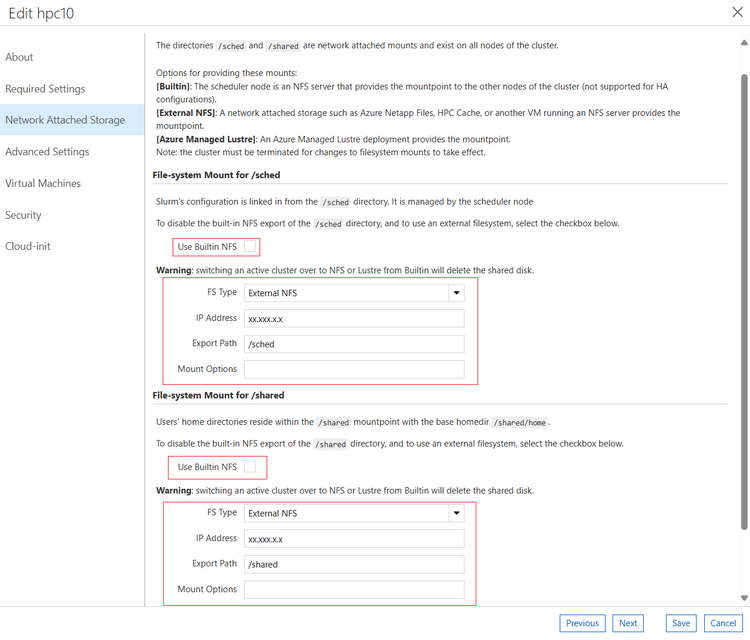The width and height of the screenshot is (750, 640).
Task: Click the Edit hpc10 dialog title
Action: [x=41, y=13]
